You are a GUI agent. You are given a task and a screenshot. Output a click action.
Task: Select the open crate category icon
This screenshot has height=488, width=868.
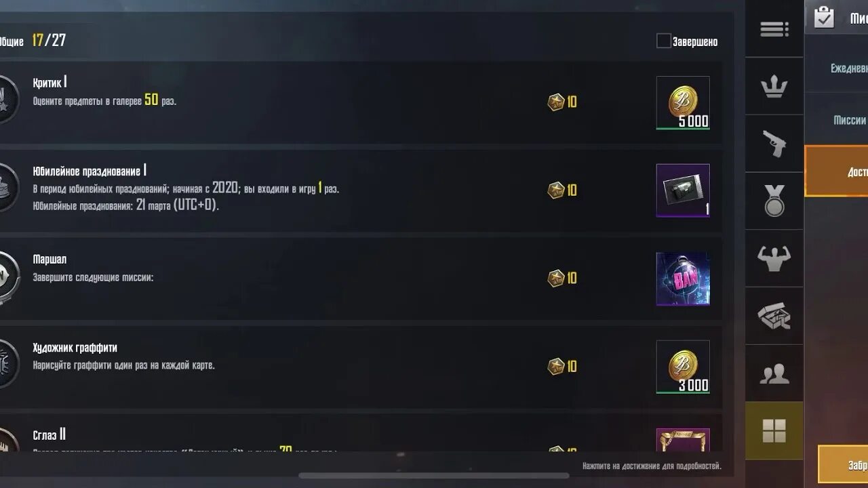[x=774, y=316]
